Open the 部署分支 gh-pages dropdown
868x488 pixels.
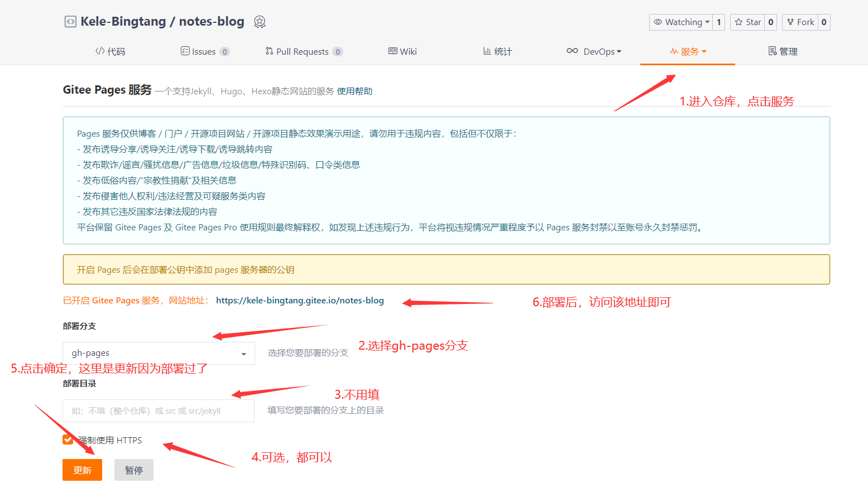coord(159,353)
